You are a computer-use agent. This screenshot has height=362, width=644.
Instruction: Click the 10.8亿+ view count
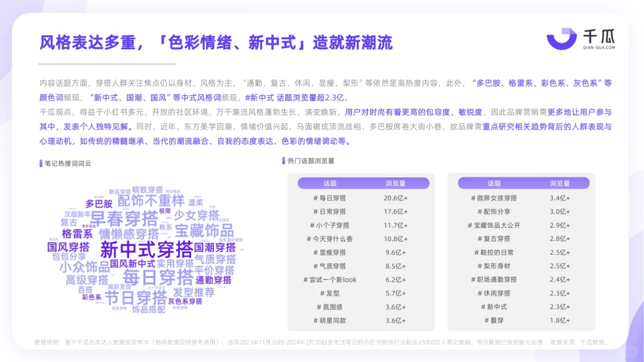tap(395, 239)
